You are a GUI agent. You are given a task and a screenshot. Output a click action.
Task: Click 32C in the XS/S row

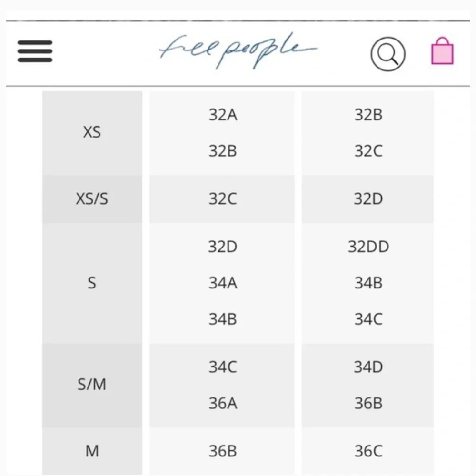[x=223, y=199]
